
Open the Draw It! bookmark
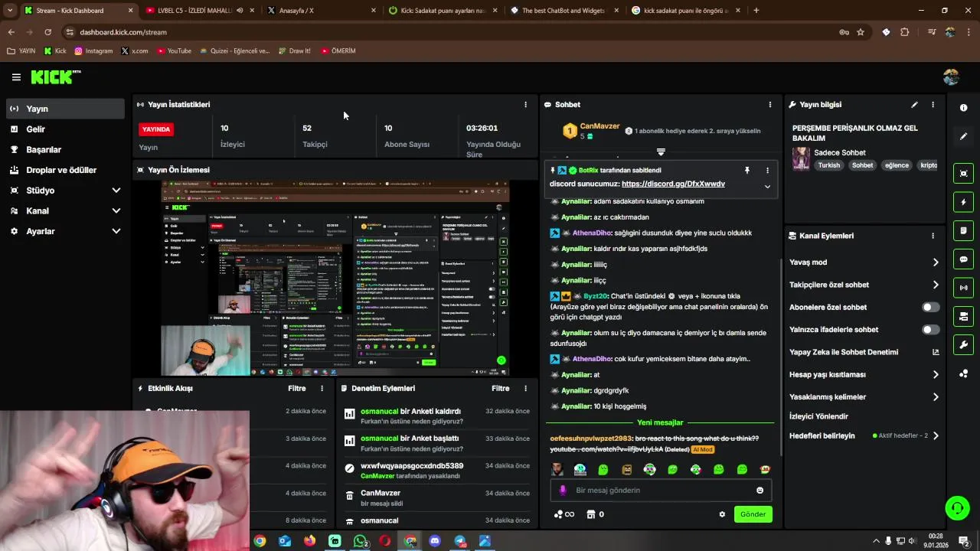(293, 51)
